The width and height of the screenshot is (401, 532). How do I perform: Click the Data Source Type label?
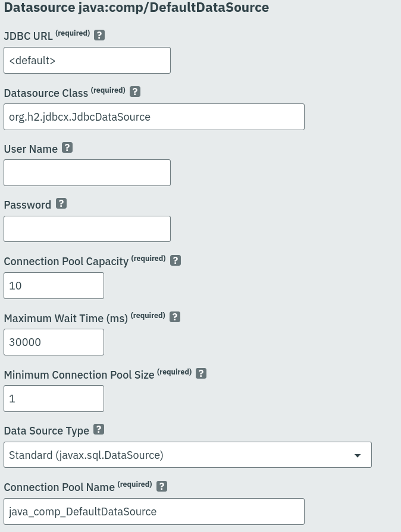point(46,431)
